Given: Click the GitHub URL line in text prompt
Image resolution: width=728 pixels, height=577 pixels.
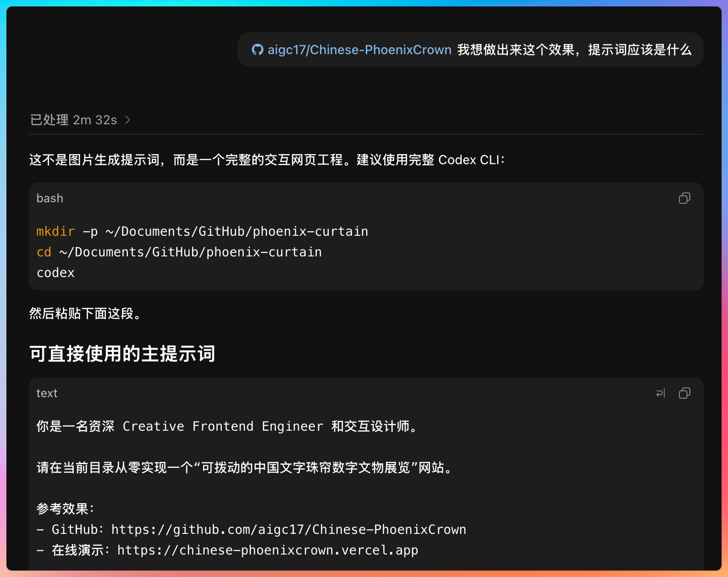Looking at the screenshot, I should [251, 529].
